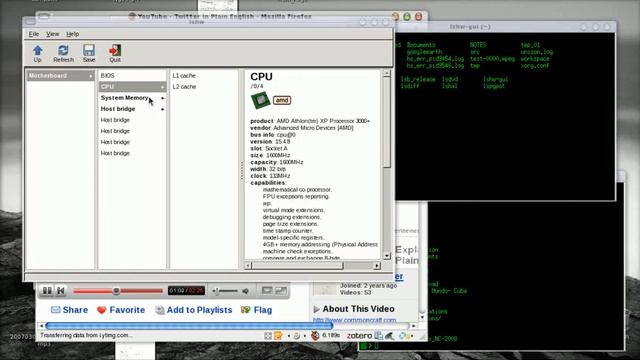The width and height of the screenshot is (640, 360).
Task: Mute the YouTube player speaker icon
Action: [245, 291]
